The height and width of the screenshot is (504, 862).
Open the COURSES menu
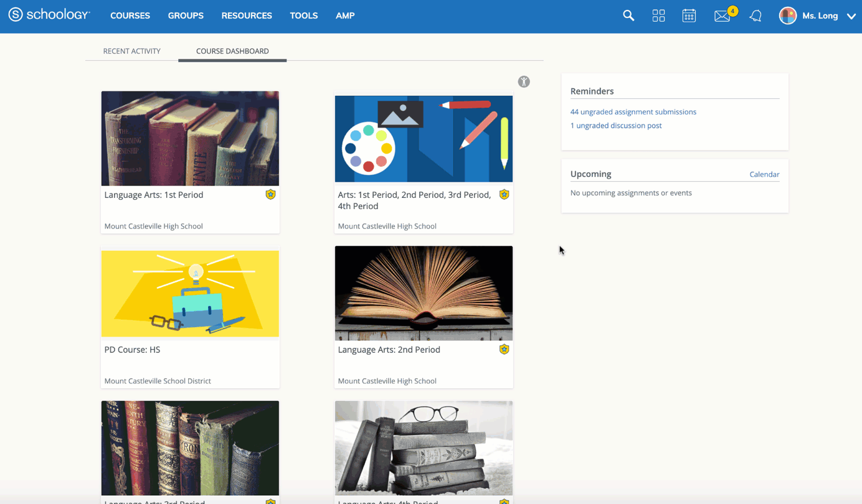click(x=130, y=16)
